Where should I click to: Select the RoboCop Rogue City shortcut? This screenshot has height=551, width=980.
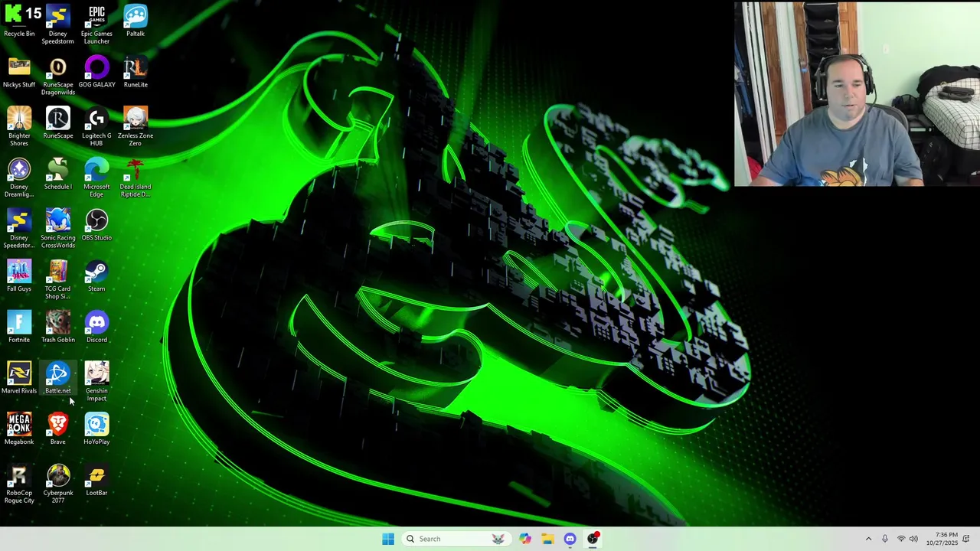point(19,484)
